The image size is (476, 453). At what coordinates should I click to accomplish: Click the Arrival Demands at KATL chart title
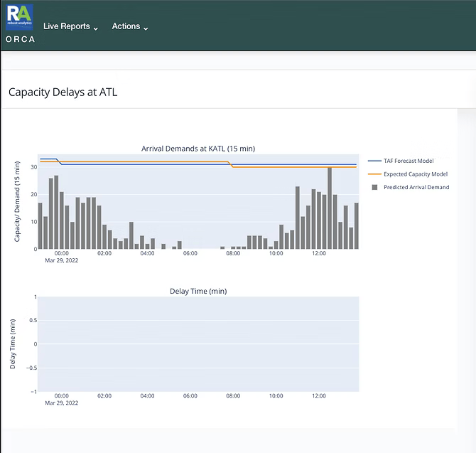(198, 149)
